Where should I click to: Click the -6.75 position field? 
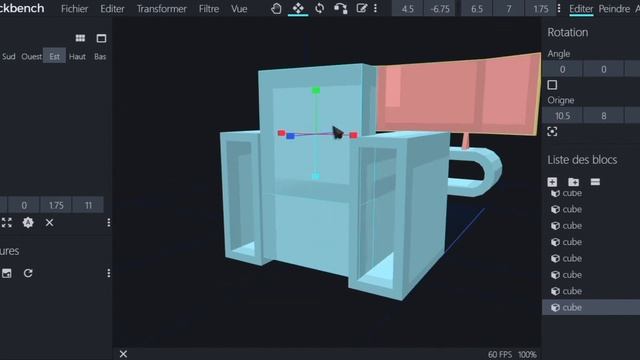[440, 9]
